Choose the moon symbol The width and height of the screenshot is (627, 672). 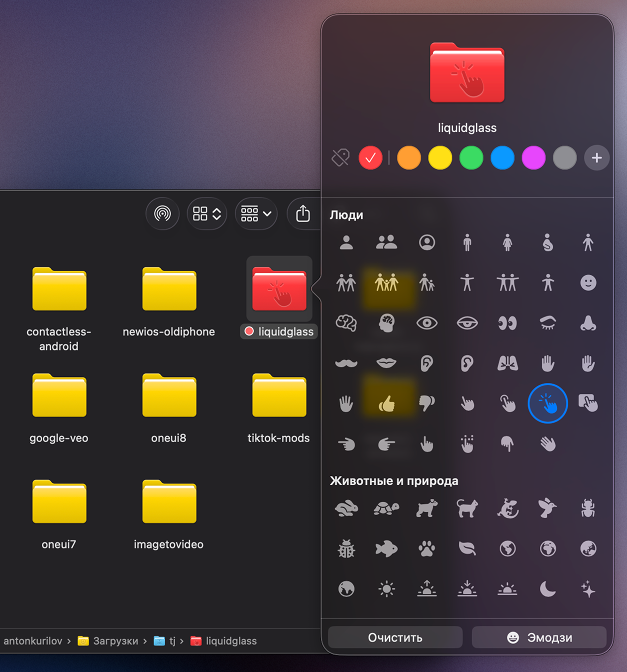[x=547, y=589]
